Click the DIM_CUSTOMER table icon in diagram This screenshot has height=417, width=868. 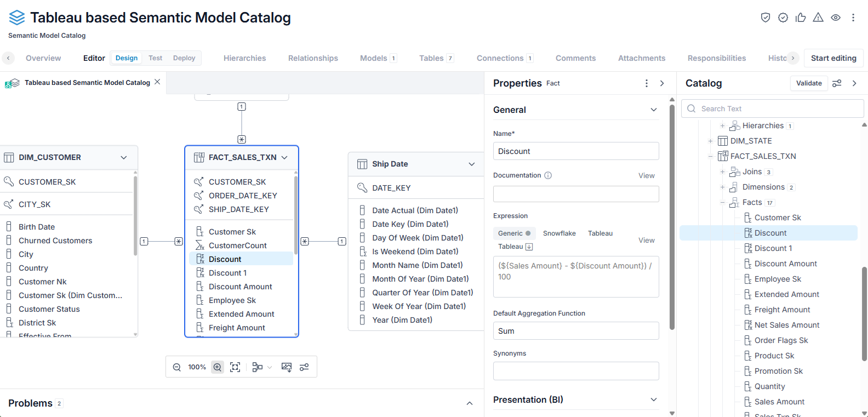(9, 158)
